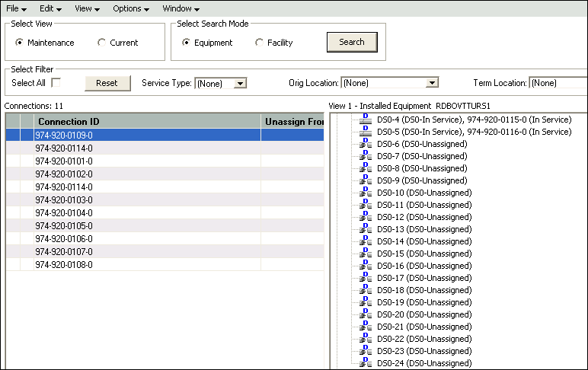Screen dimensions: 588x370
Task: Select the Current view radio button
Action: point(101,43)
